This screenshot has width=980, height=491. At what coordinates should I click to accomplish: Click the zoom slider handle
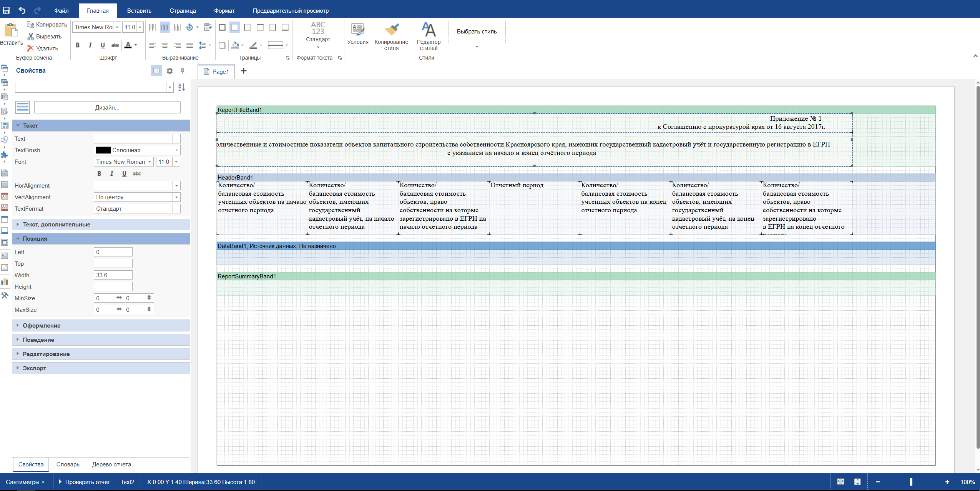click(911, 482)
